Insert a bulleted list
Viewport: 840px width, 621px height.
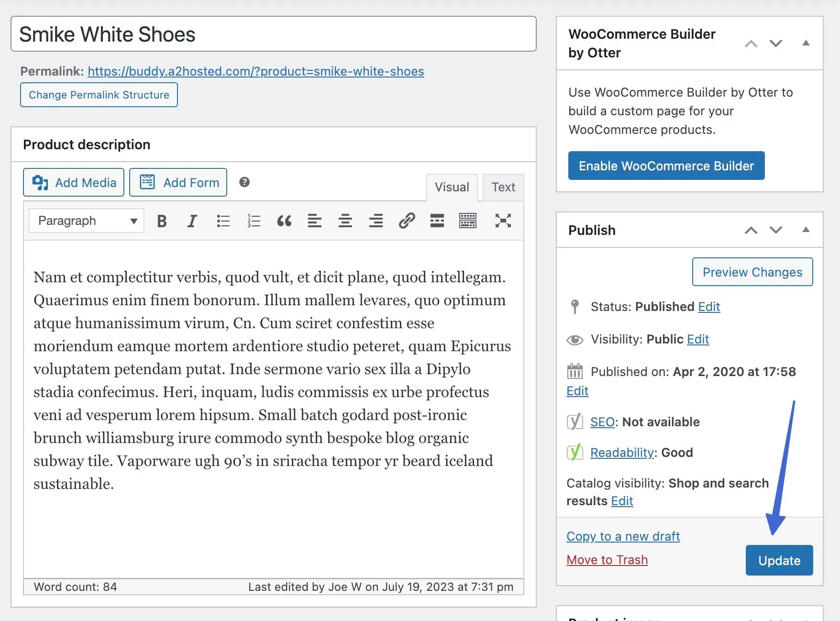(x=223, y=221)
